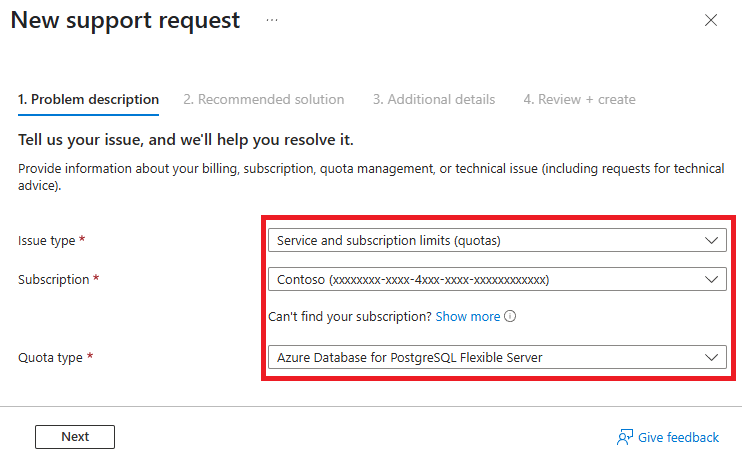Click the Issue type field label
Viewport: 742px width, 458px height.
[47, 241]
